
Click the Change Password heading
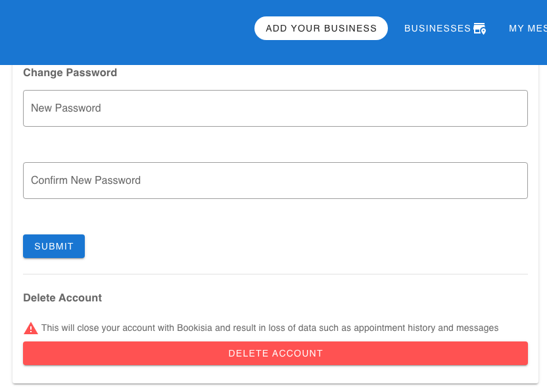click(x=70, y=73)
